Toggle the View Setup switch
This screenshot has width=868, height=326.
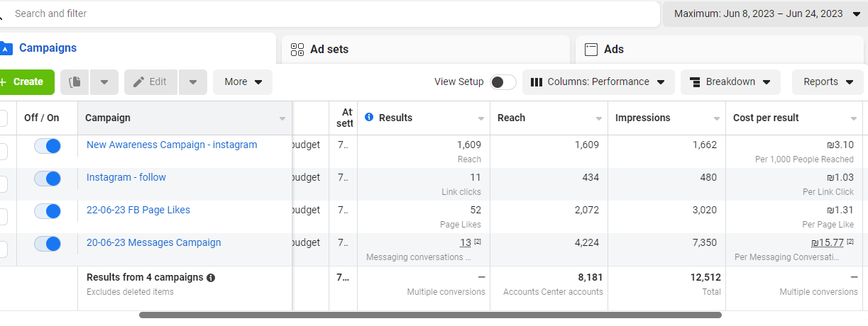tap(503, 82)
